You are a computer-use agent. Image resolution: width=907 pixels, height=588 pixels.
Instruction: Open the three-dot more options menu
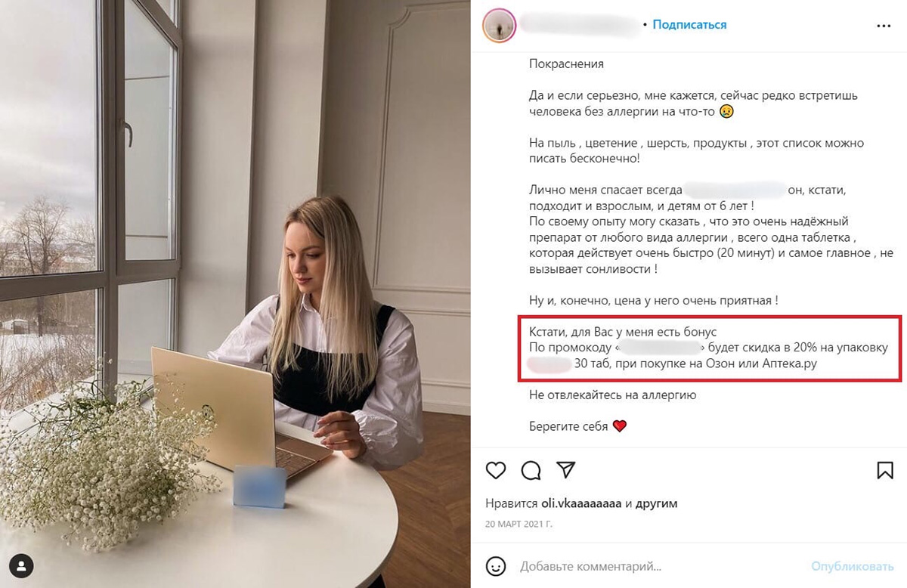point(884,25)
